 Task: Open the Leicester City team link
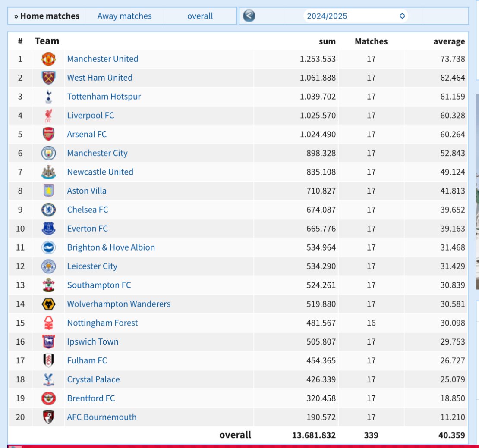[x=92, y=266]
